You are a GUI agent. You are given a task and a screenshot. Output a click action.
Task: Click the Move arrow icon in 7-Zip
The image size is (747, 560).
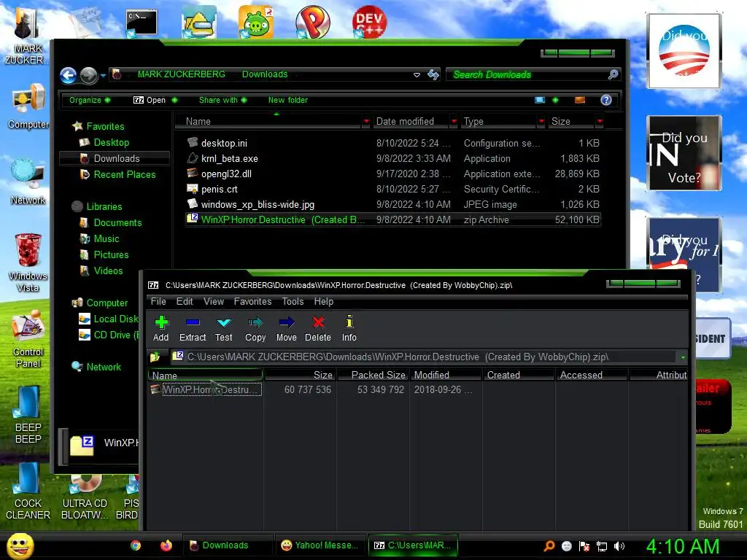coord(286,328)
